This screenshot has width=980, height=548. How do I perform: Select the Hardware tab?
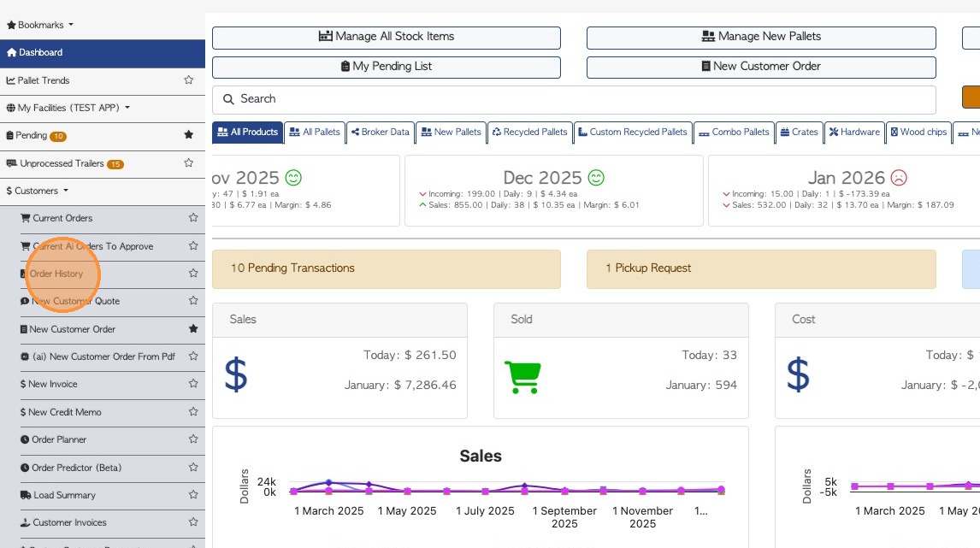click(853, 132)
